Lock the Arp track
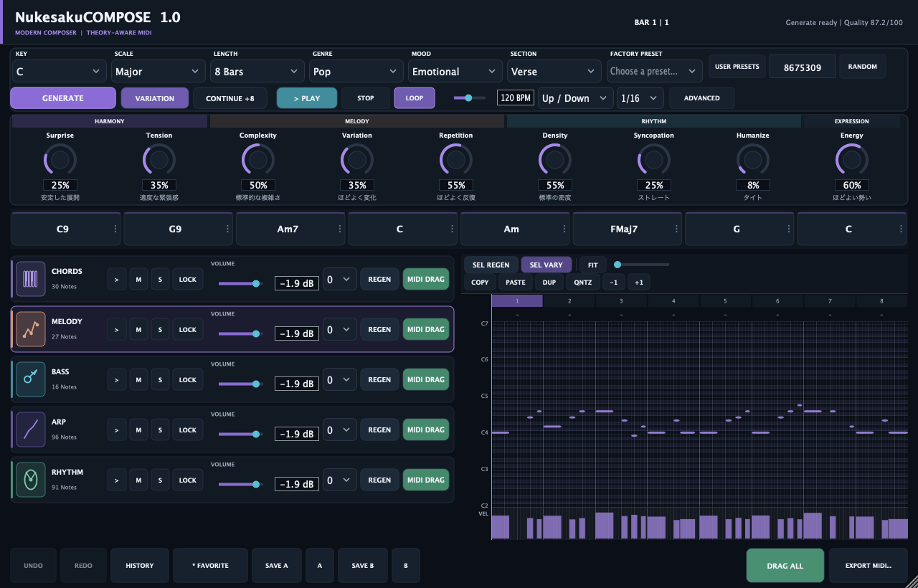The image size is (918, 588). (188, 430)
